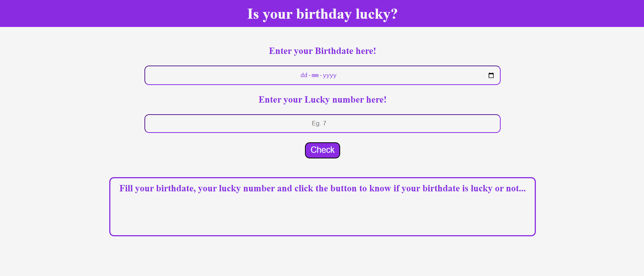Click the results message box at the bottom
644x276 pixels.
tap(322, 206)
